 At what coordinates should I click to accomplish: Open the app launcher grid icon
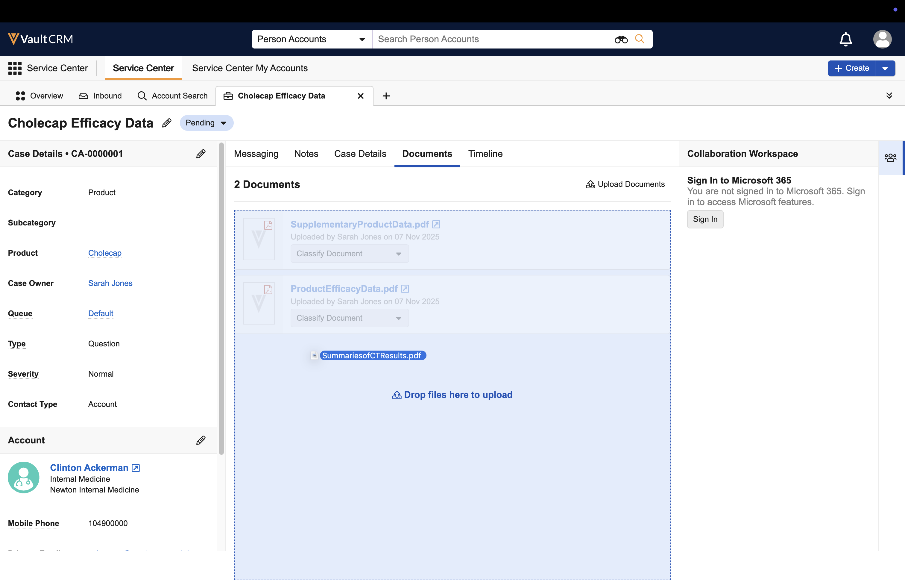[15, 68]
